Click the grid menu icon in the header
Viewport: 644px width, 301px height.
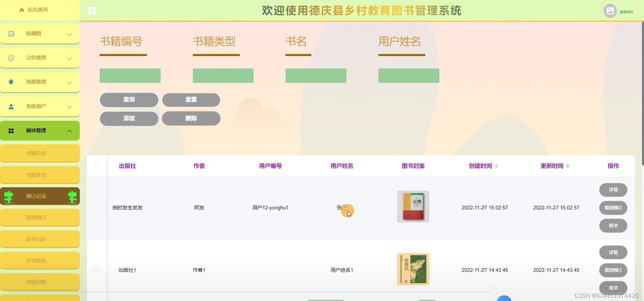pos(92,11)
